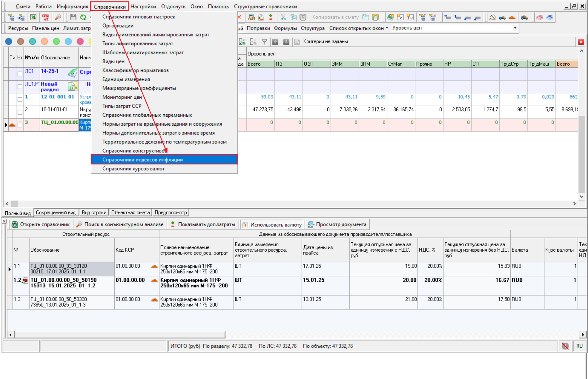Tick the checkbox in row 12-01-001-01
Image resolution: width=588 pixels, height=379 pixels.
20,99
